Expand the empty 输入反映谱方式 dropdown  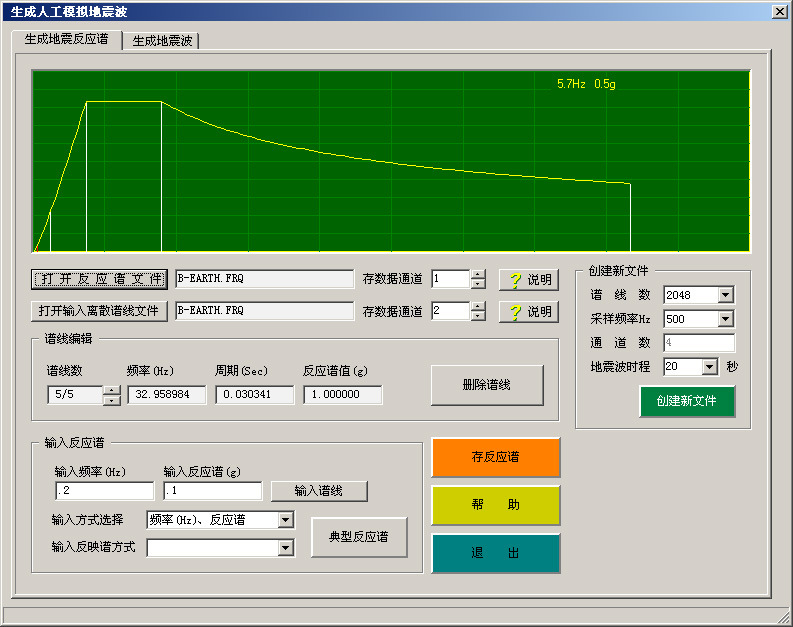click(x=285, y=547)
